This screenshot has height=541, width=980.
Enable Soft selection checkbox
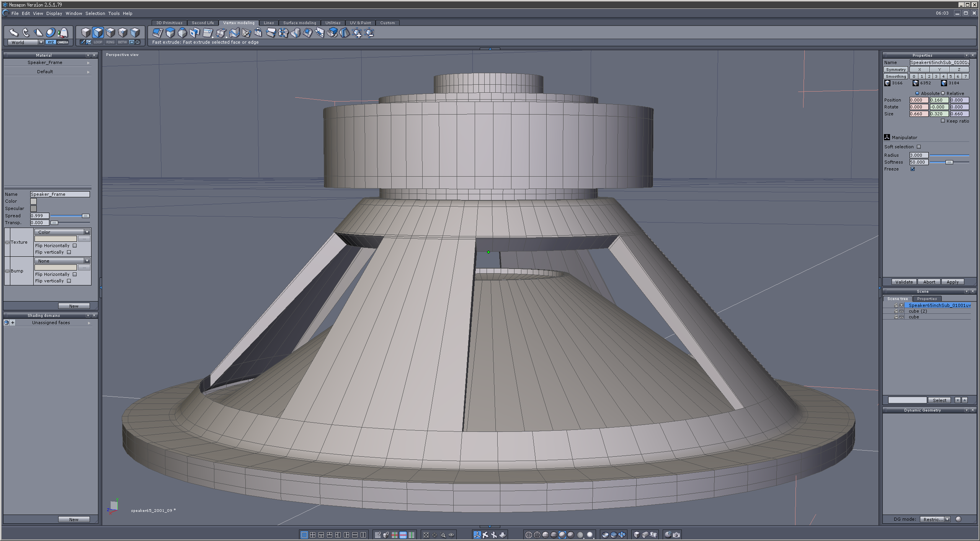(x=919, y=147)
